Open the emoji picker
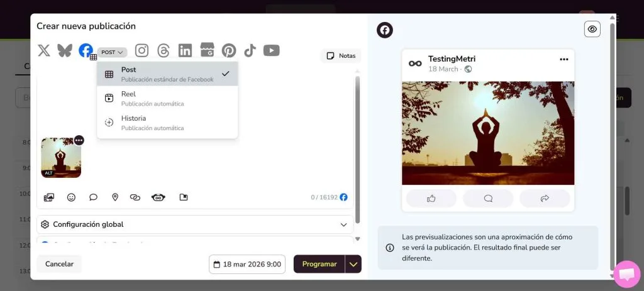This screenshot has width=644, height=291. point(72,197)
